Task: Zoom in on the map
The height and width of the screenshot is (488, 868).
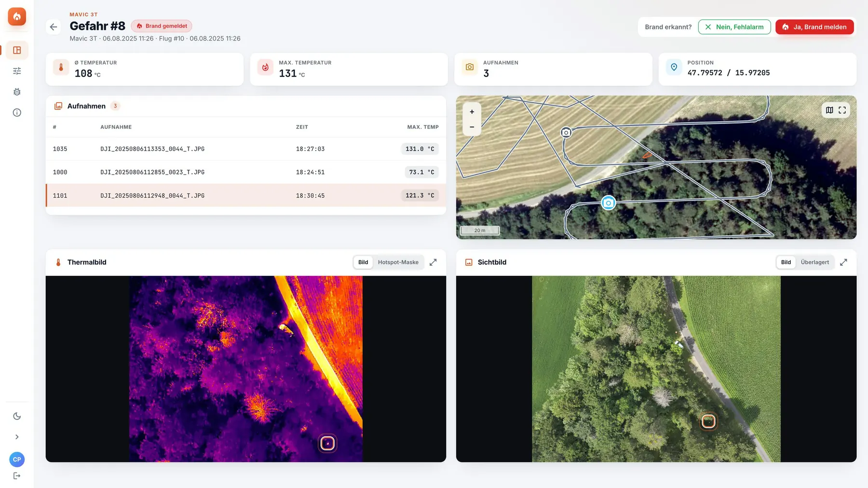Action: tap(472, 112)
